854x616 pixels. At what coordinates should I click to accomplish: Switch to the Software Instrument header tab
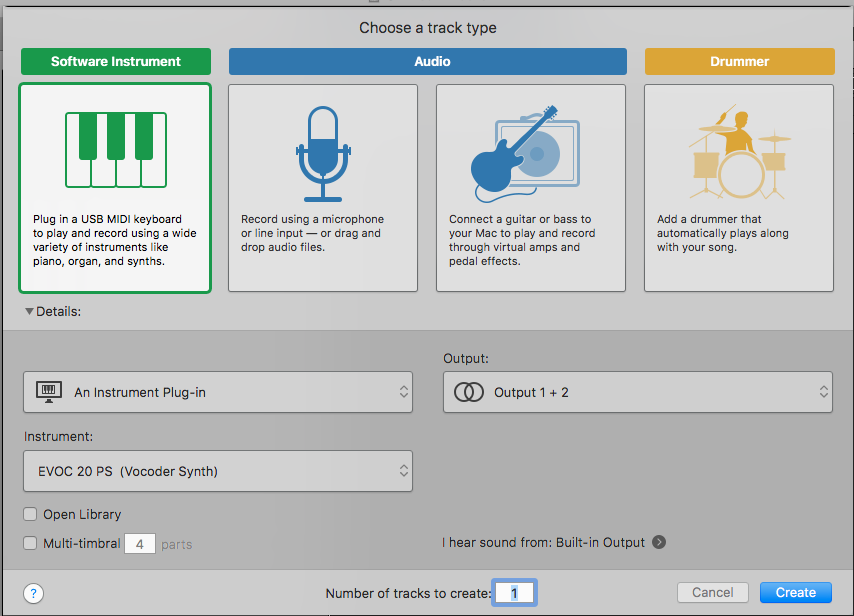point(115,62)
